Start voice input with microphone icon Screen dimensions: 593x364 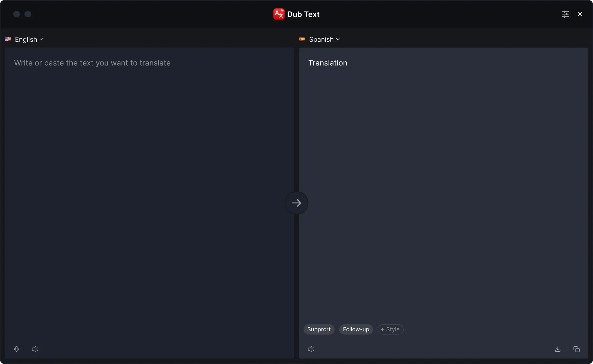[16, 349]
